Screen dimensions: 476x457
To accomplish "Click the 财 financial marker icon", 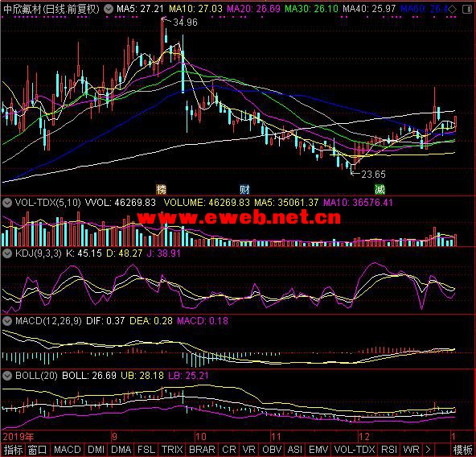I will 244,190.
